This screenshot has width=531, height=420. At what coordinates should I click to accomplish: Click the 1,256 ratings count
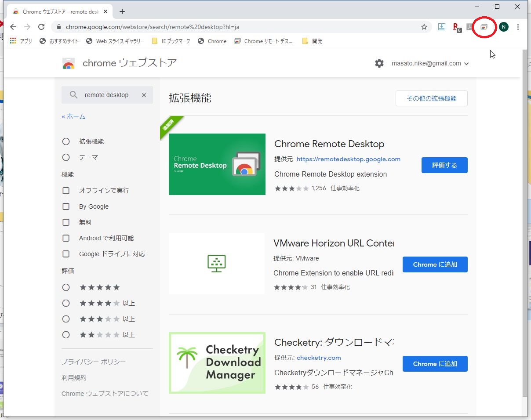tap(319, 188)
